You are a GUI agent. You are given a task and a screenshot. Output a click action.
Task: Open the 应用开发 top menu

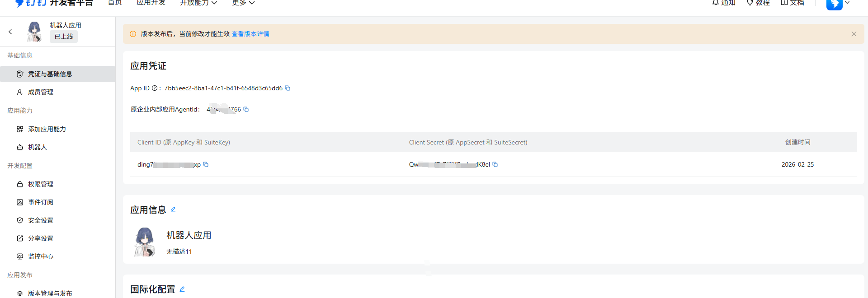(x=151, y=3)
